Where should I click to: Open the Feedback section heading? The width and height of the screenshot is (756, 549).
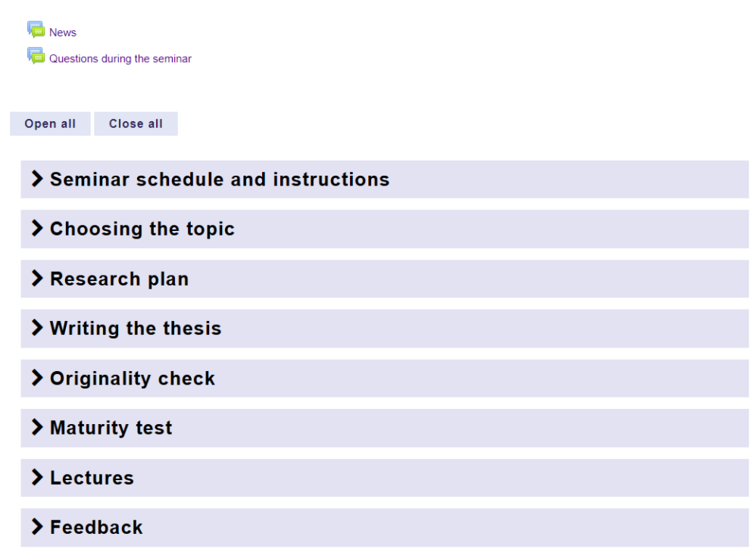point(96,528)
